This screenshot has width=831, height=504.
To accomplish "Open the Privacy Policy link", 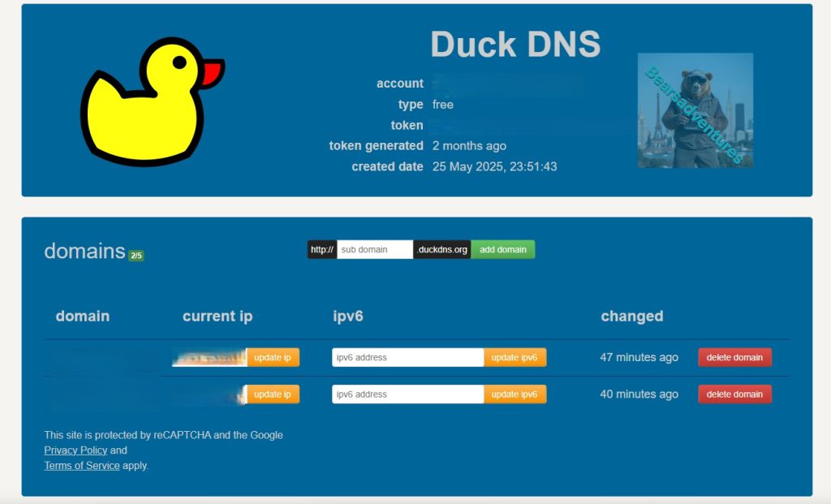I will point(75,450).
